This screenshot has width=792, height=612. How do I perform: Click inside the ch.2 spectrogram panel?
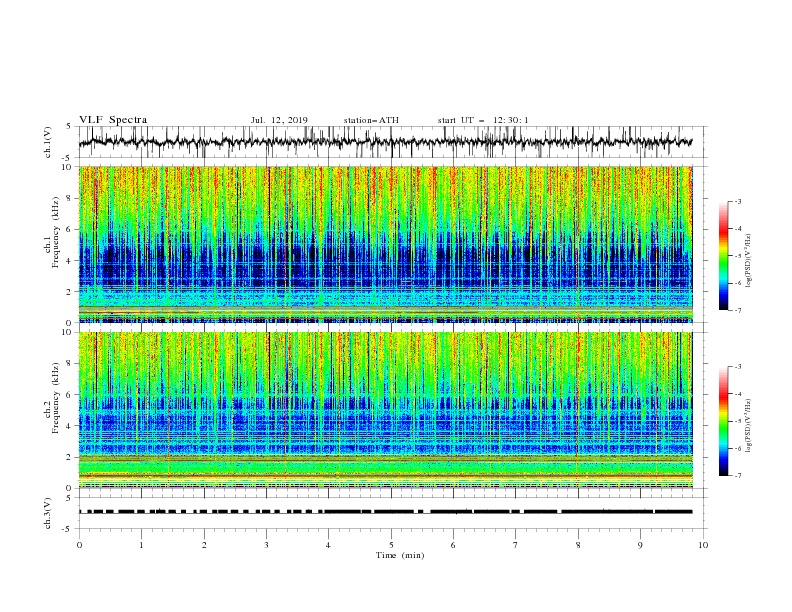(386, 410)
